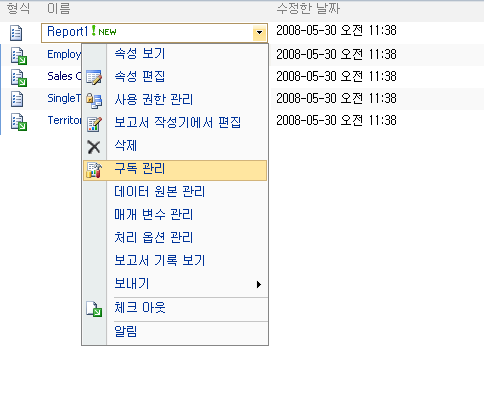The height and width of the screenshot is (409, 484).
Task: Click the modified date of SingleT row
Action: (336, 98)
